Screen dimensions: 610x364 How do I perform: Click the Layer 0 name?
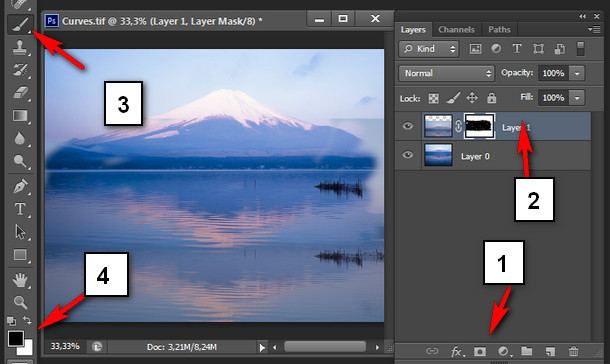[475, 156]
